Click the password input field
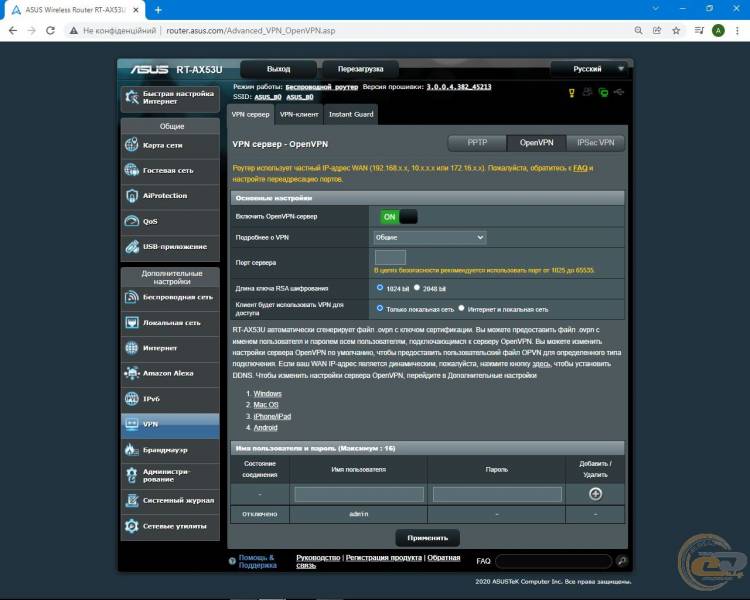This screenshot has height=600, width=750. point(497,494)
